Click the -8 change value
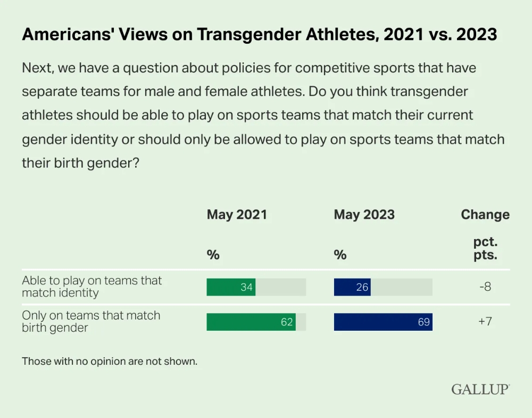Image resolution: width=532 pixels, height=418 pixels. pos(485,286)
